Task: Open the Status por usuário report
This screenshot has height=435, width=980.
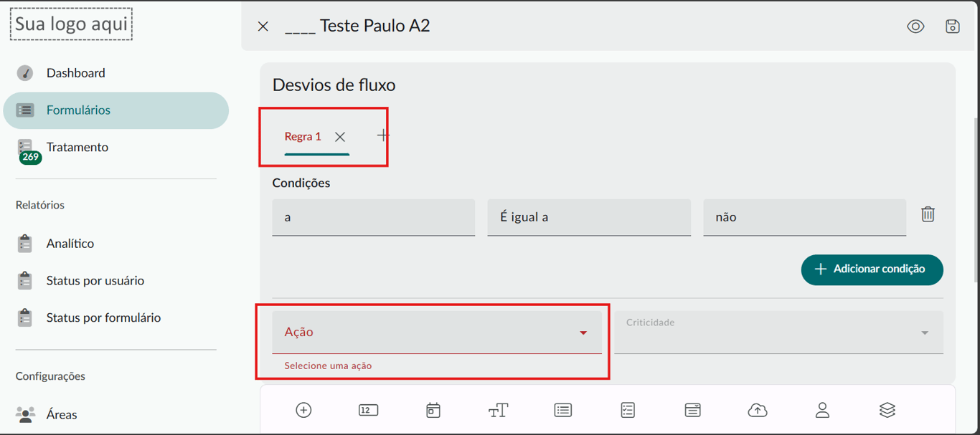Action: click(x=95, y=280)
